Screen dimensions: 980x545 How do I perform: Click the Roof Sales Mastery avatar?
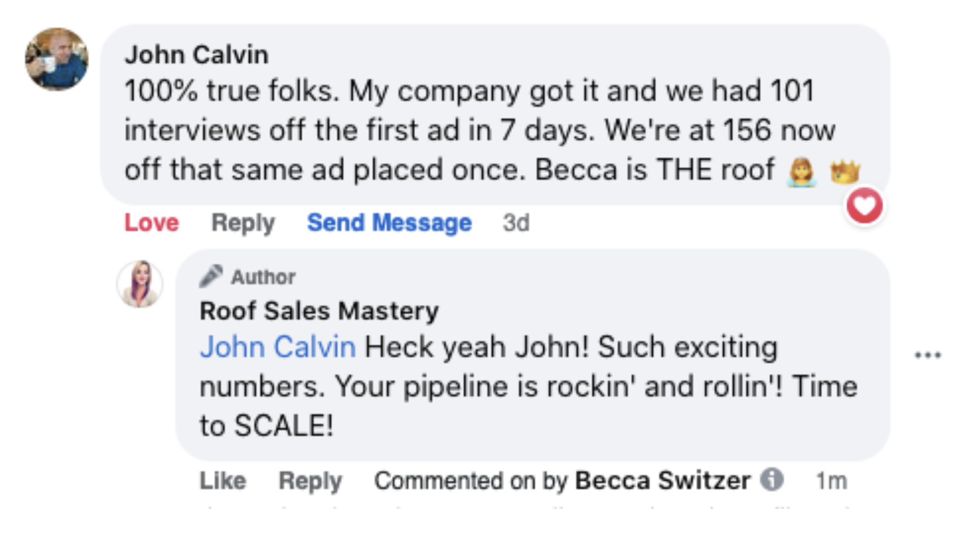coord(140,284)
